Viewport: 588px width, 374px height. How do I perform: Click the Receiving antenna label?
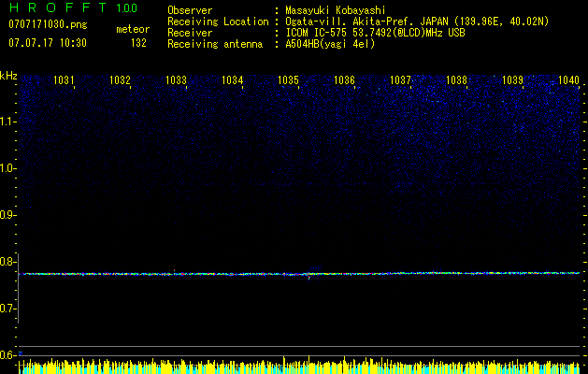(215, 44)
